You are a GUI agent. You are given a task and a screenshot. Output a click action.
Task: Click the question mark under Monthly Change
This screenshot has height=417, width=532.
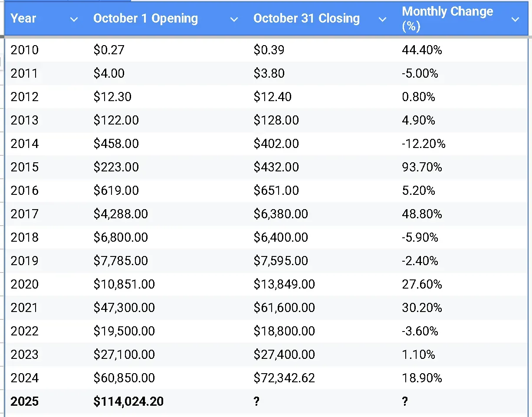click(x=405, y=401)
